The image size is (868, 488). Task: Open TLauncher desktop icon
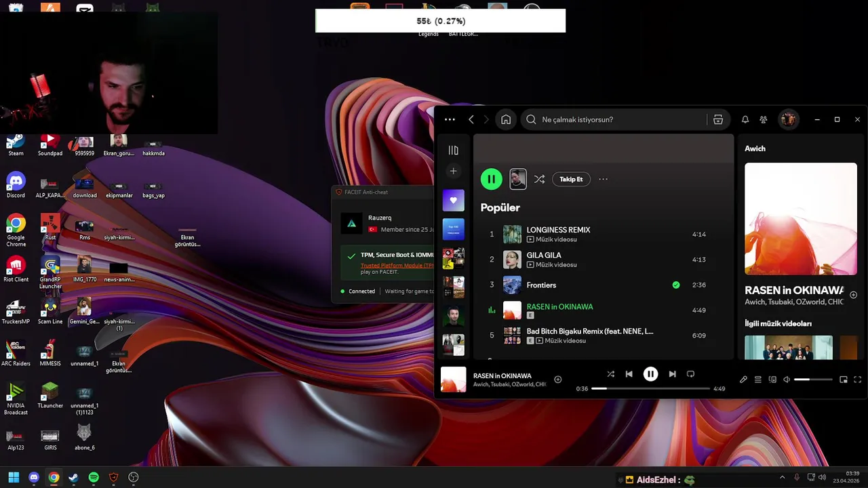tap(50, 396)
